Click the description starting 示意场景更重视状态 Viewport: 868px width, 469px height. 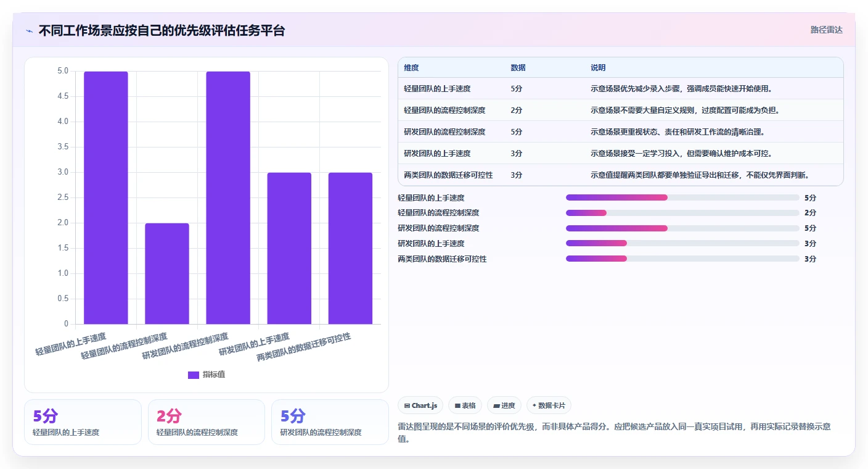pos(679,132)
